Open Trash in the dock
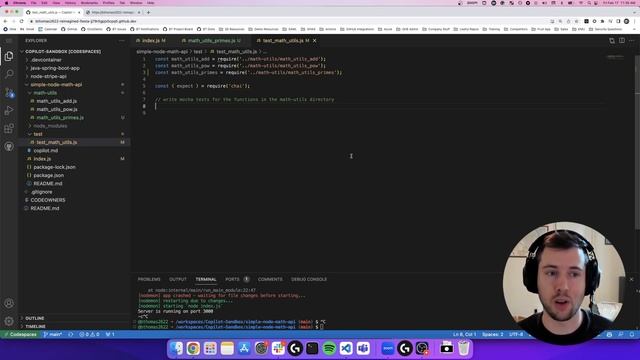Image resolution: width=640 pixels, height=360 pixels. [x=464, y=348]
